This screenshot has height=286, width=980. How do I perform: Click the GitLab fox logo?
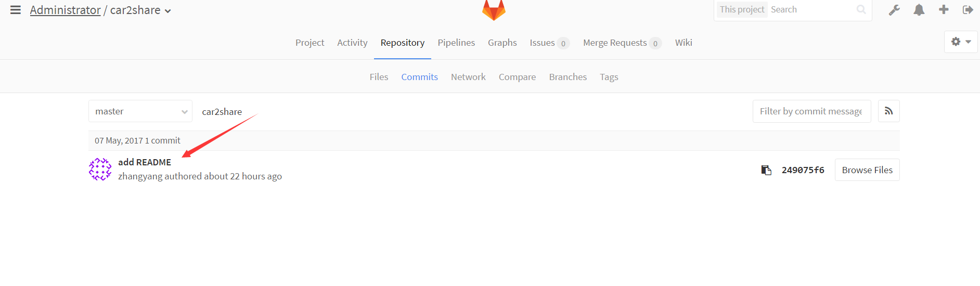(x=494, y=9)
